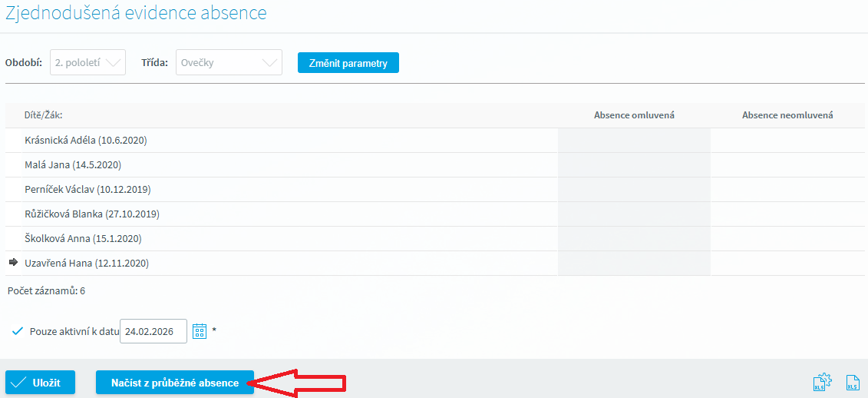Screen dimensions: 868x398
Task: Click the Dítě/Žák column header
Action: 44,115
